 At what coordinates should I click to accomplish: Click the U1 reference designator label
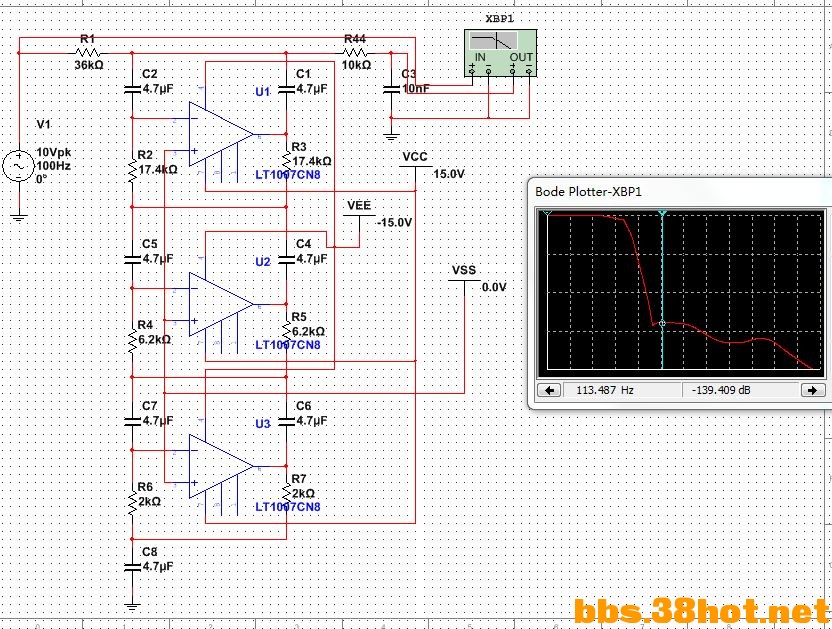click(x=263, y=92)
